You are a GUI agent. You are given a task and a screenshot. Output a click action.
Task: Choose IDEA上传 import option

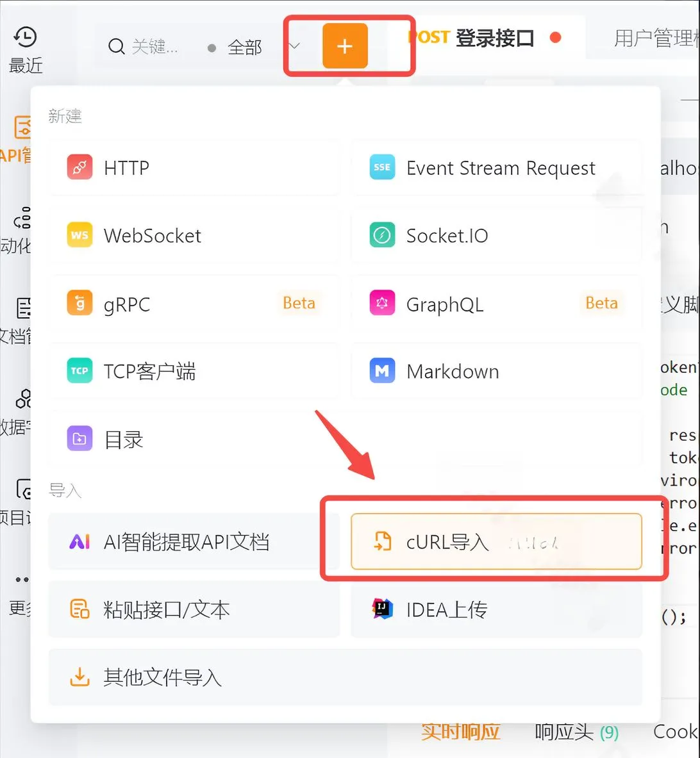[x=496, y=609]
